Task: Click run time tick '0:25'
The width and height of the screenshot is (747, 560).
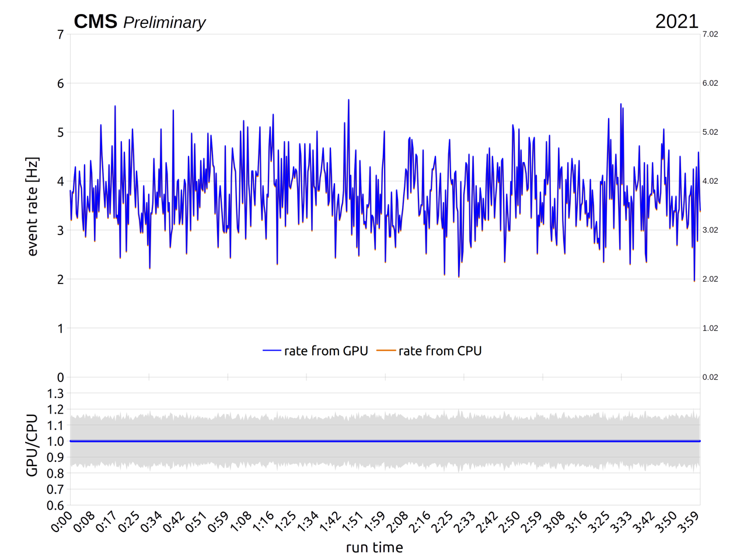Action: coord(130,522)
